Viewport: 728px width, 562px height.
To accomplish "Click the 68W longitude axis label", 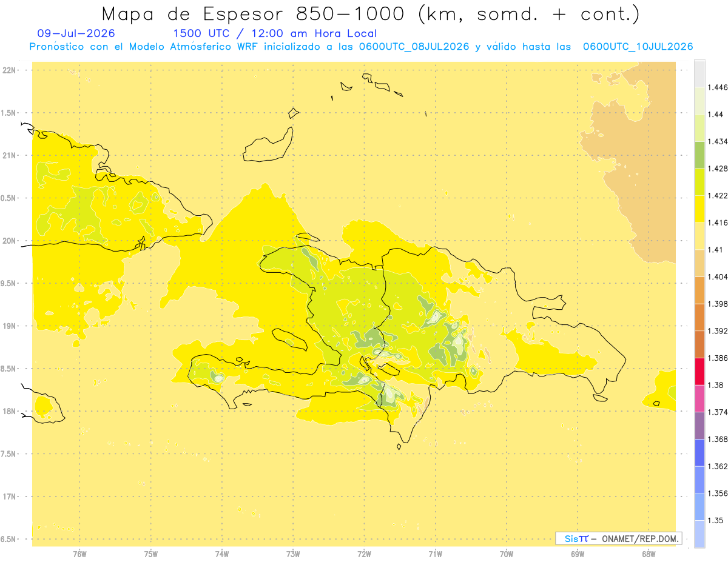I will [x=649, y=554].
